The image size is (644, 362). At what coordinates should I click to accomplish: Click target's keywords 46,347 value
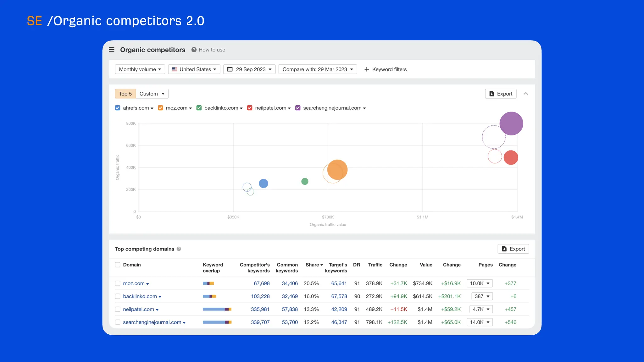339,322
